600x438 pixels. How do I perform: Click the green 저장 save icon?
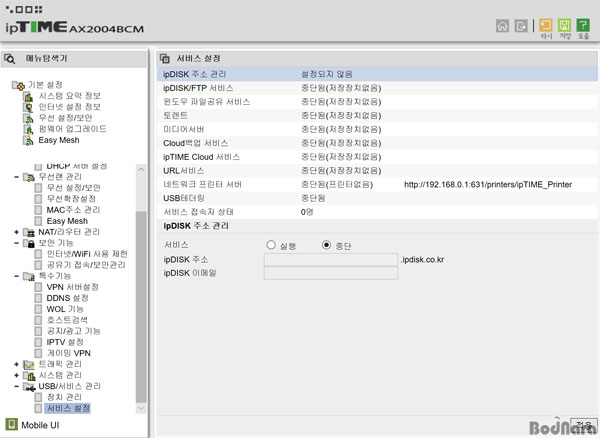(564, 25)
